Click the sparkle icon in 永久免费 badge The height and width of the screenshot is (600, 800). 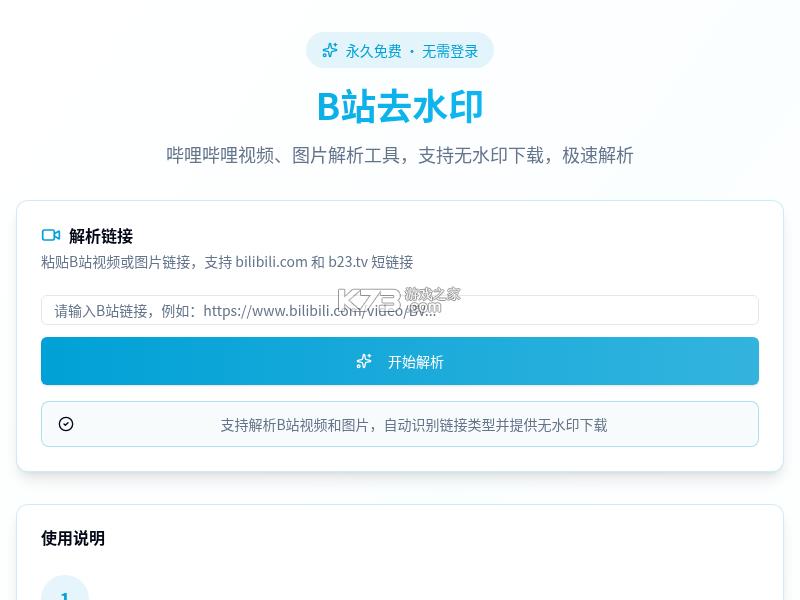point(330,51)
